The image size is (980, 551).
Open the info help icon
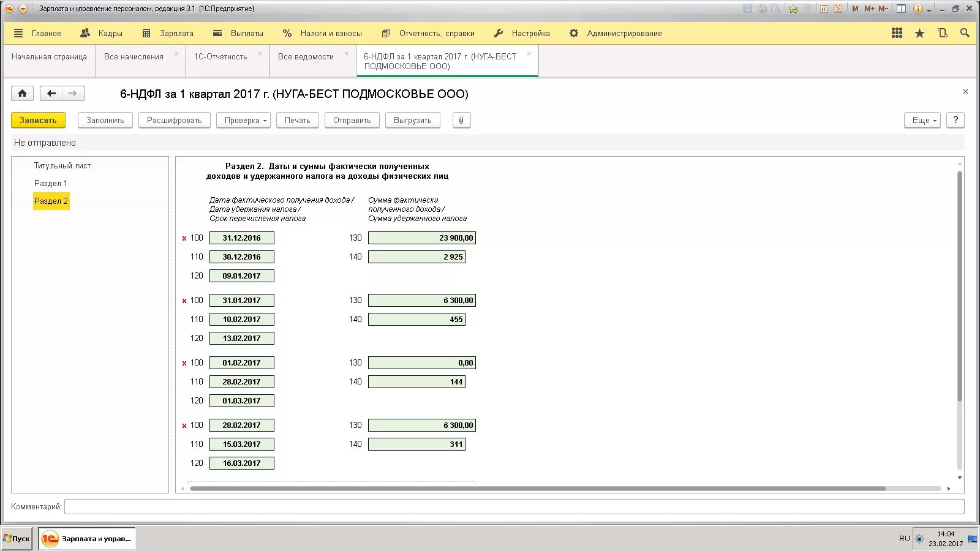[918, 9]
